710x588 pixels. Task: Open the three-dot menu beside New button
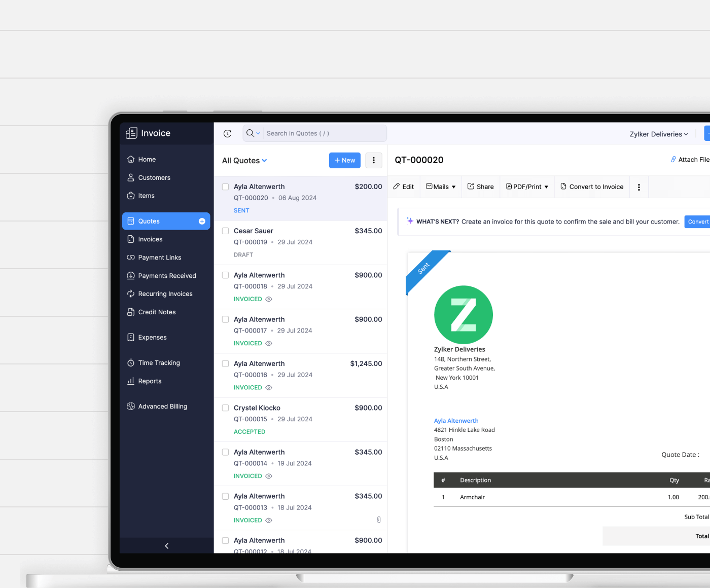click(374, 161)
